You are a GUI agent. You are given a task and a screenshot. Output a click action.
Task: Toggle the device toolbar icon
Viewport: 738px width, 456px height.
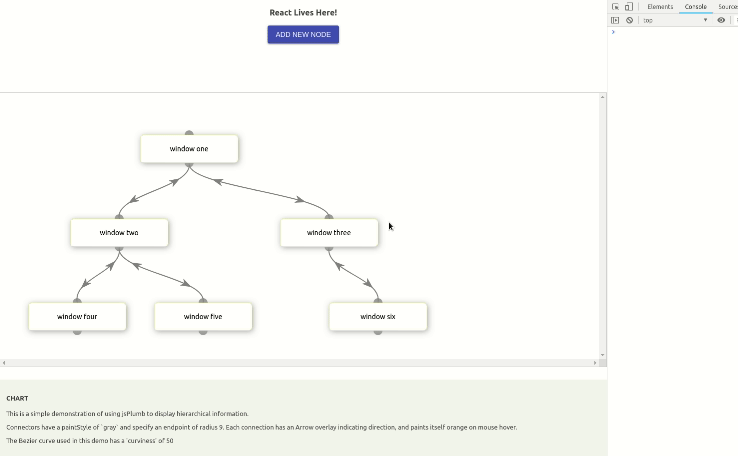click(629, 7)
